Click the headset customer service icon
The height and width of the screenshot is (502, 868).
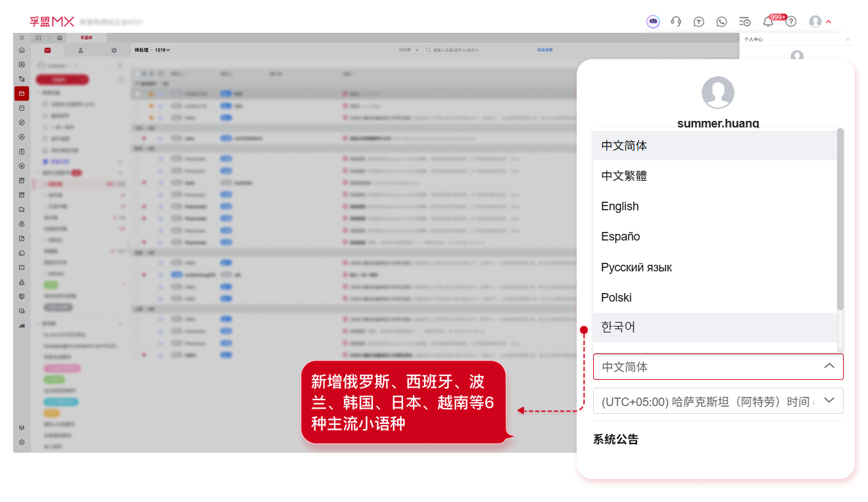coord(675,22)
